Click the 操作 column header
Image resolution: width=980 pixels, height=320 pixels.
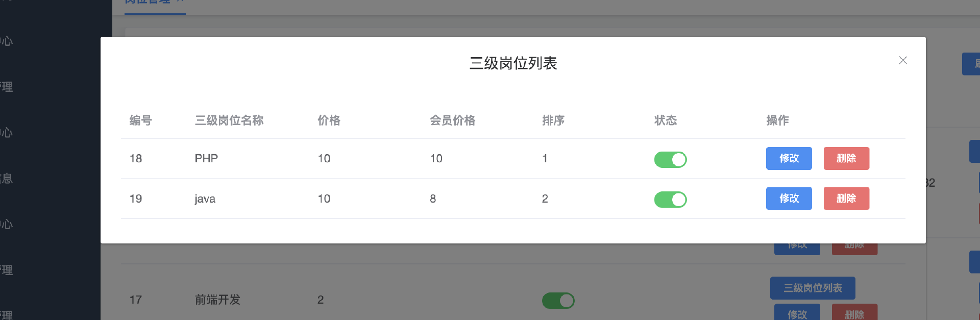coord(777,120)
